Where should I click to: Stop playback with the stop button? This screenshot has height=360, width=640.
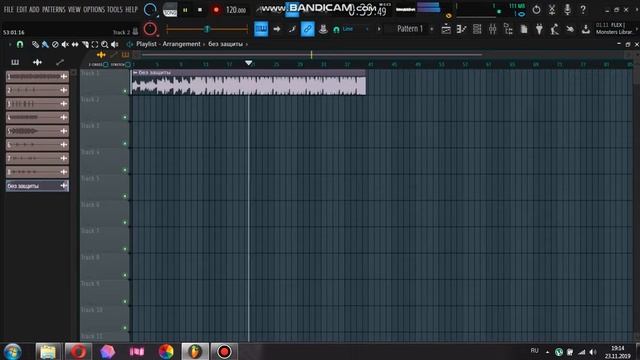[200, 10]
